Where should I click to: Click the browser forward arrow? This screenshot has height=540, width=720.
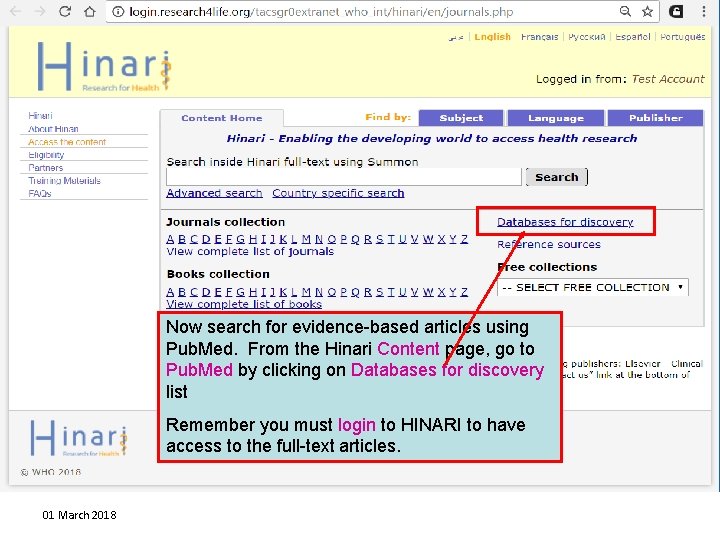click(x=40, y=11)
